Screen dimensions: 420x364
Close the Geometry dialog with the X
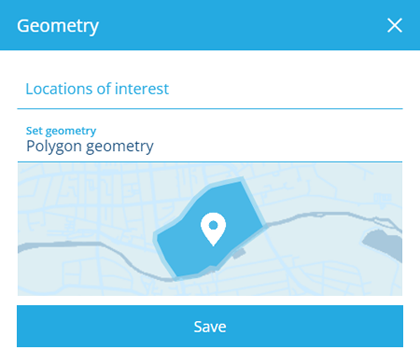[x=395, y=25]
